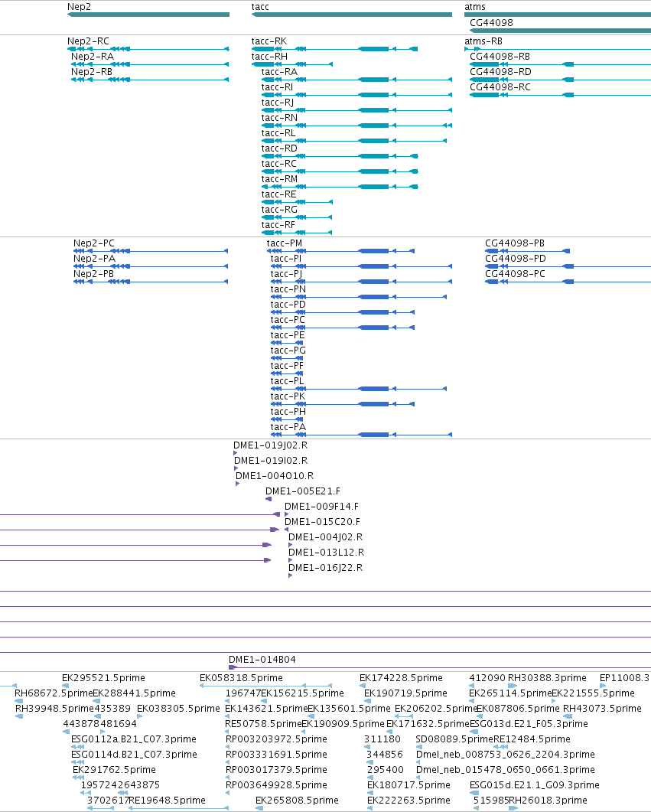Click the EK295521.5prime EST label
651x812 pixels.
click(x=103, y=677)
